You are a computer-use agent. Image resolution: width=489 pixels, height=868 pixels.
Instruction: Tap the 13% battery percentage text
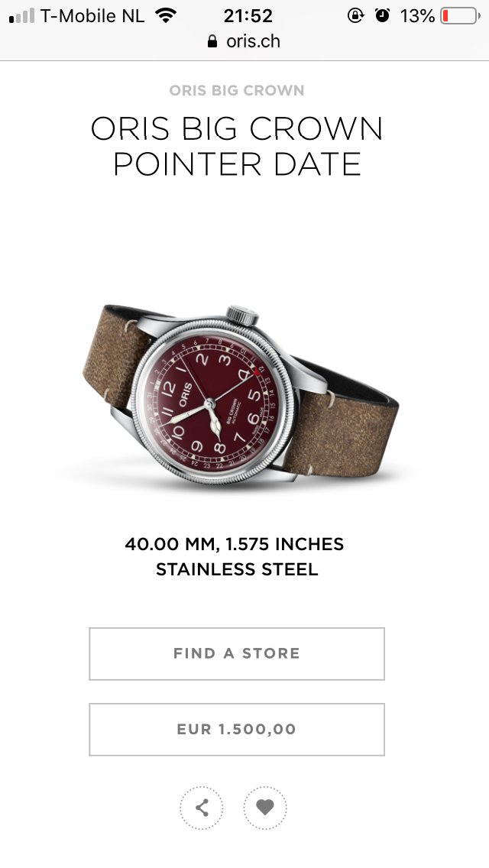pos(417,15)
